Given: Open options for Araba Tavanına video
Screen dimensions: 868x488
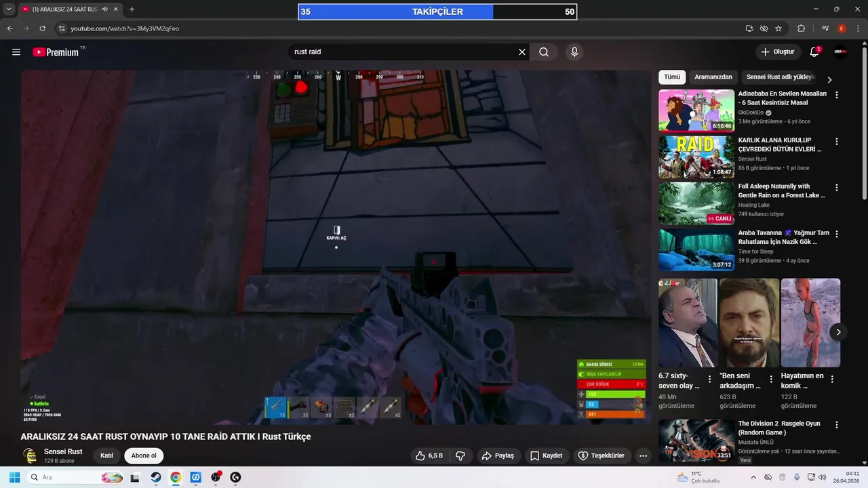Looking at the screenshot, I should (836, 234).
